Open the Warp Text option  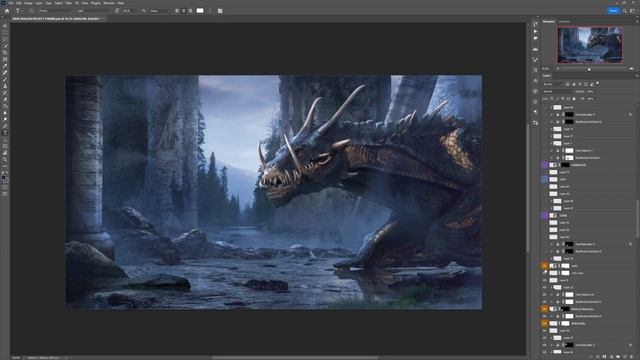pos(210,11)
